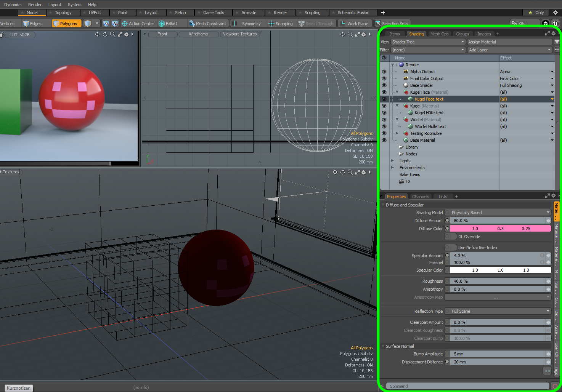Click the pink Diffuse Color swatch
The width and height of the screenshot is (562, 392).
(501, 229)
